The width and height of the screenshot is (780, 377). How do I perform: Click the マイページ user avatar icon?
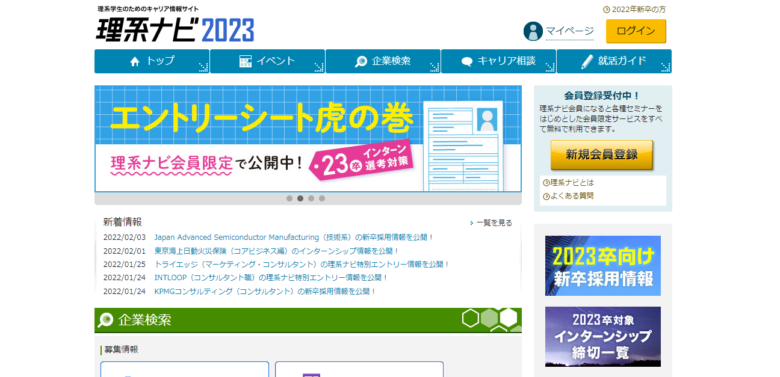click(533, 31)
